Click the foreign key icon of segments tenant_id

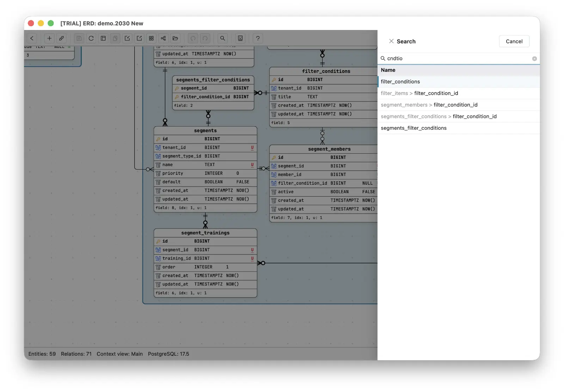point(158,148)
